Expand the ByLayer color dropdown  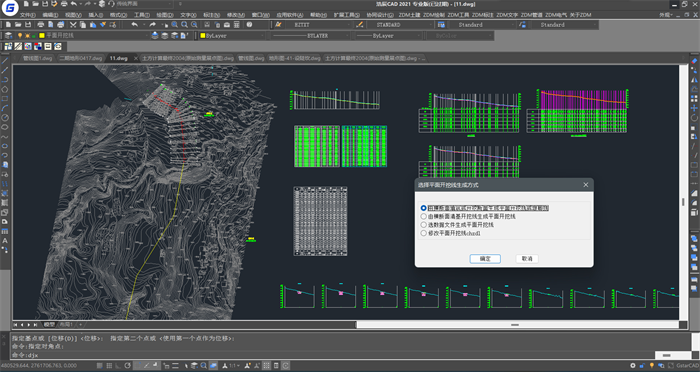tap(232, 35)
